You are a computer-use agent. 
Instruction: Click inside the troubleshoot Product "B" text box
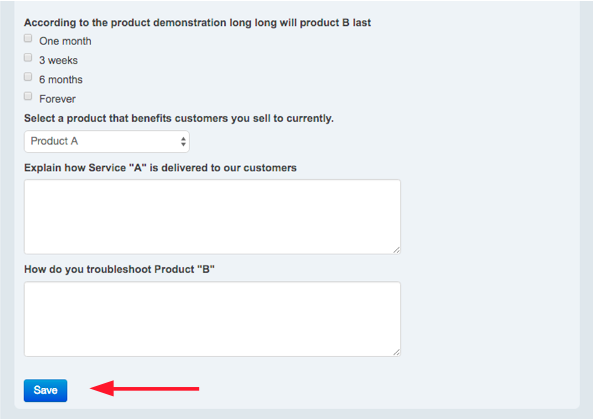click(x=212, y=319)
